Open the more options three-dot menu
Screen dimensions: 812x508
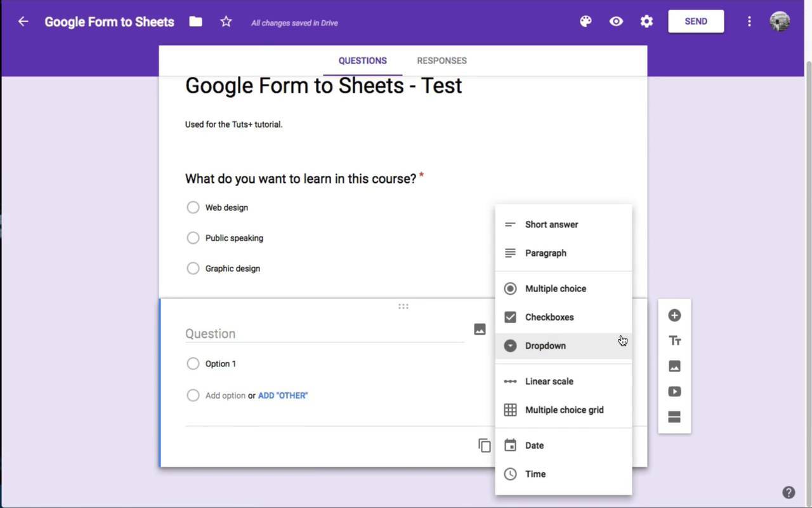[749, 22]
